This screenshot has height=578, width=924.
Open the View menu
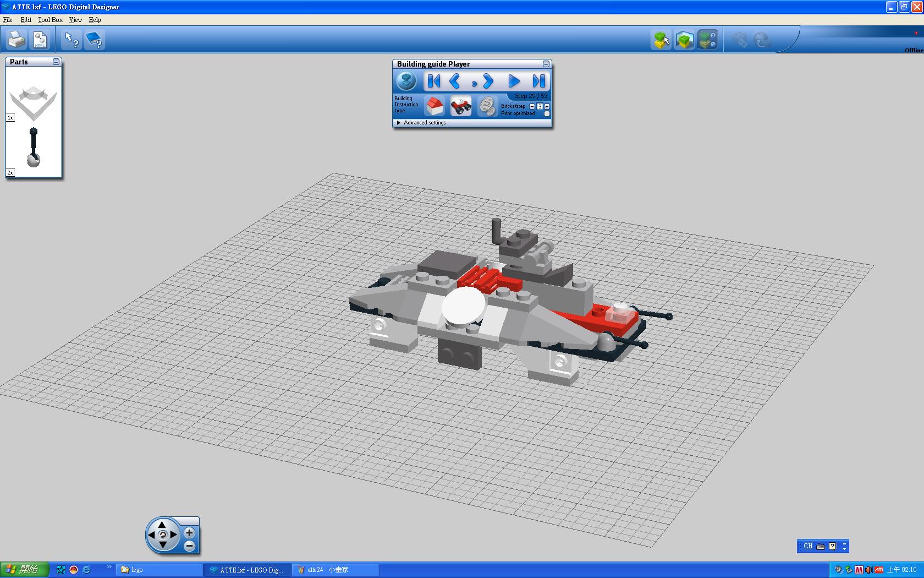(x=75, y=20)
